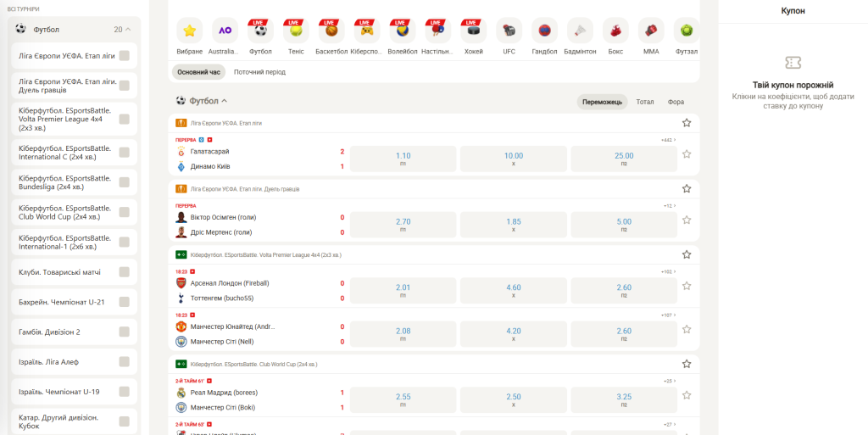Image resolution: width=868 pixels, height=435 pixels.
Task: Bet on Галатасарай win at 1.10
Action: [x=403, y=159]
